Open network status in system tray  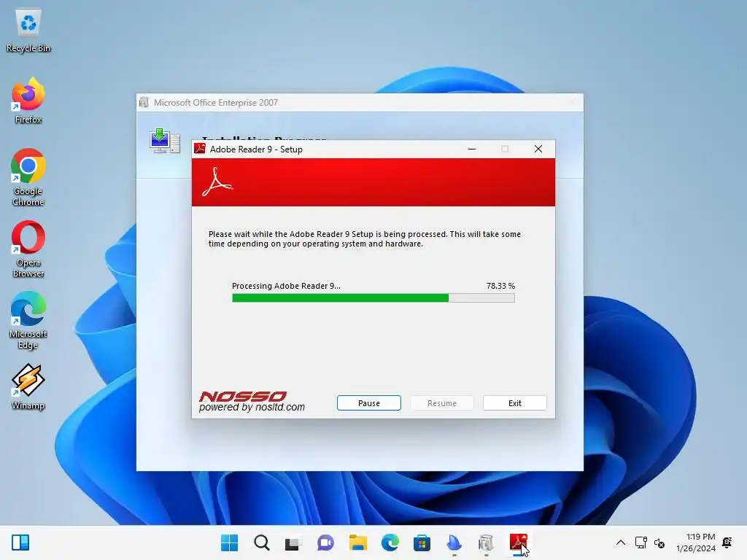pos(640,542)
